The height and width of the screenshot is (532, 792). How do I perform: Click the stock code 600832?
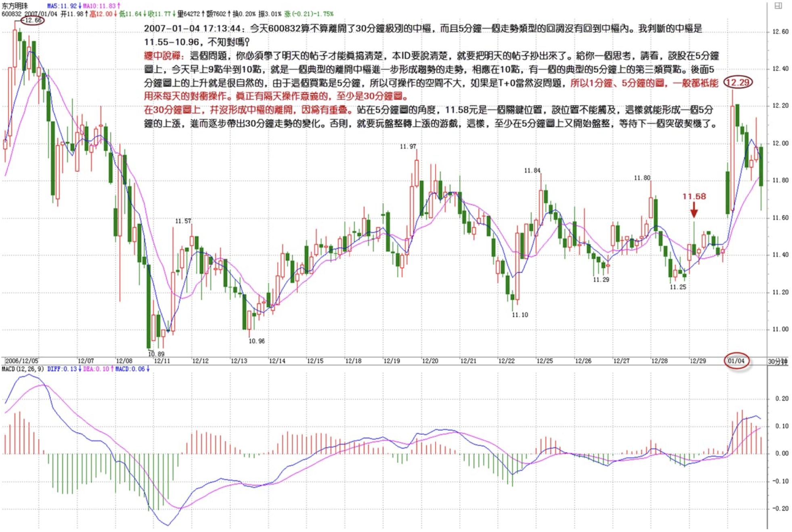11,14
